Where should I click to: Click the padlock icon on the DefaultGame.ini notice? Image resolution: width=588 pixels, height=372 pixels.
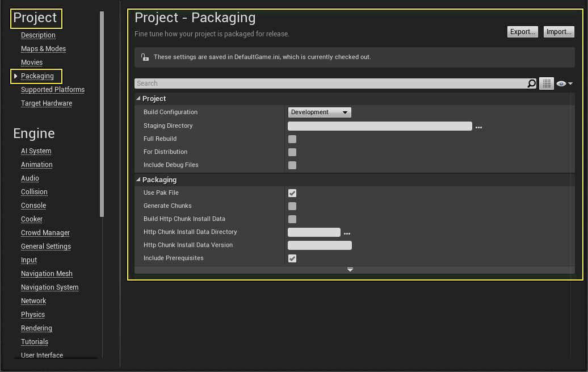tap(145, 56)
